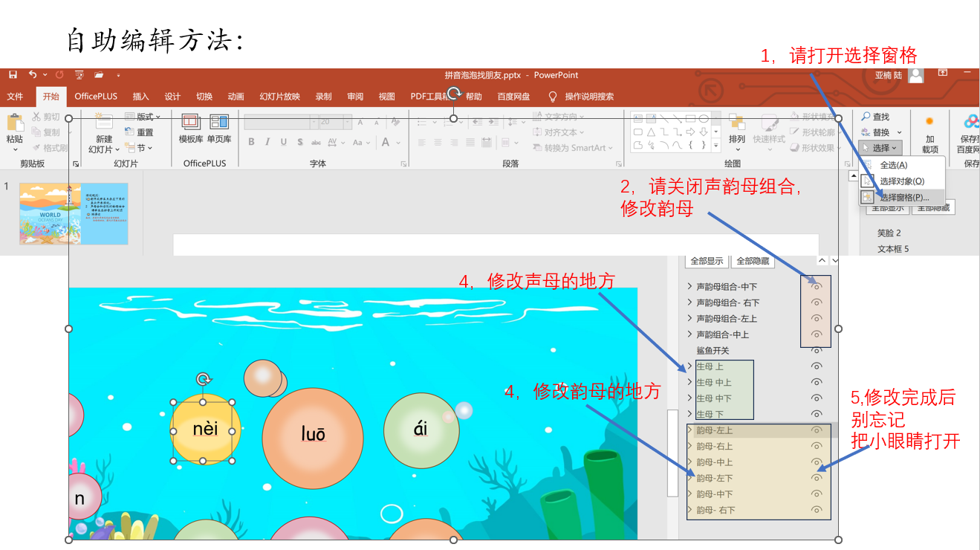Viewport: 980px width, 550px height.
Task: Open the 版式 layout dropdown
Action: point(144,117)
